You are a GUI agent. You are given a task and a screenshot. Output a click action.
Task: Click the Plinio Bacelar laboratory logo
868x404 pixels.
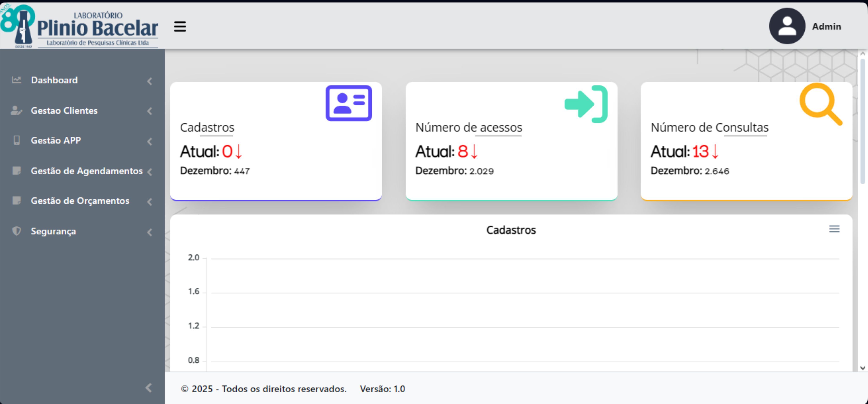coord(79,26)
